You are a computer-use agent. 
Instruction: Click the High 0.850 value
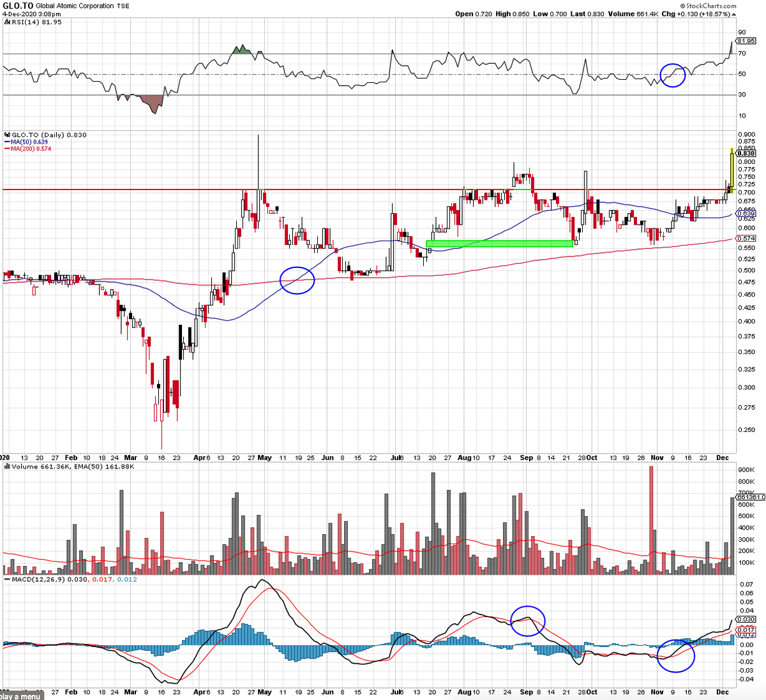click(x=512, y=13)
